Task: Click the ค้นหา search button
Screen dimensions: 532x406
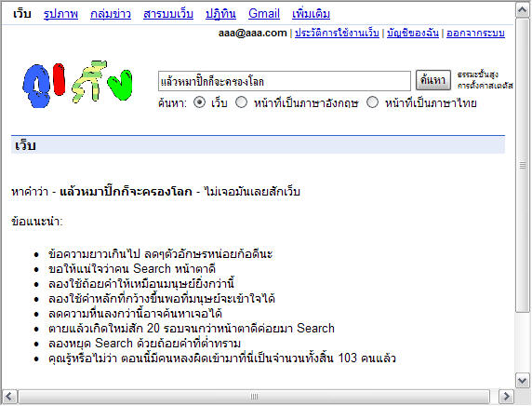Action: click(433, 80)
